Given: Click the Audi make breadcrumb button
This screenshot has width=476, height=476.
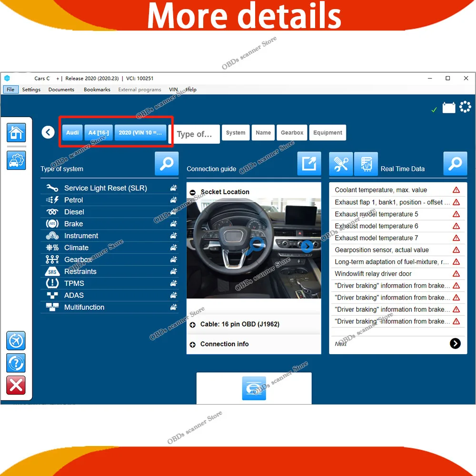Looking at the screenshot, I should tap(72, 133).
